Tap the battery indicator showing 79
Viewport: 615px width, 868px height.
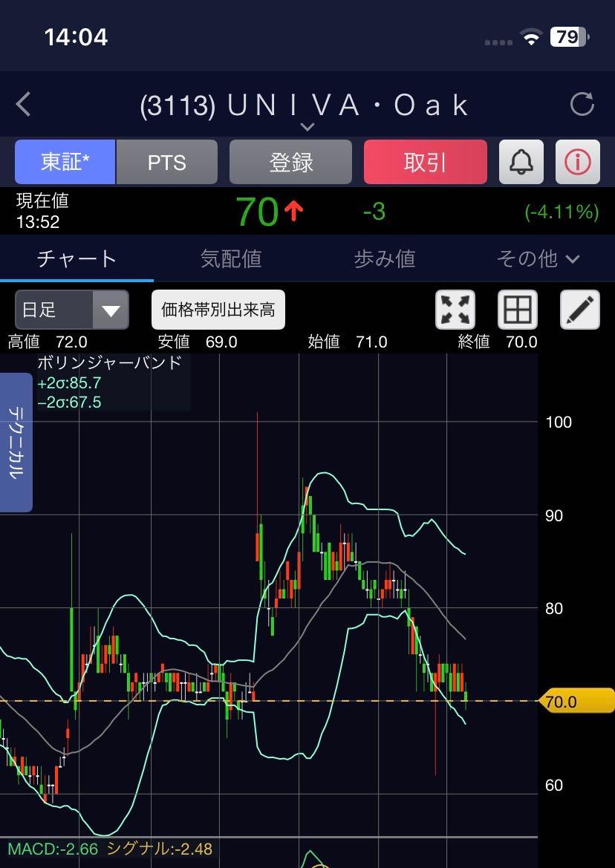click(569, 37)
